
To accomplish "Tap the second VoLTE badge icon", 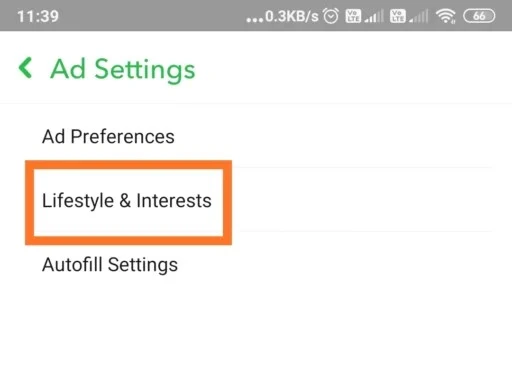I will (397, 16).
